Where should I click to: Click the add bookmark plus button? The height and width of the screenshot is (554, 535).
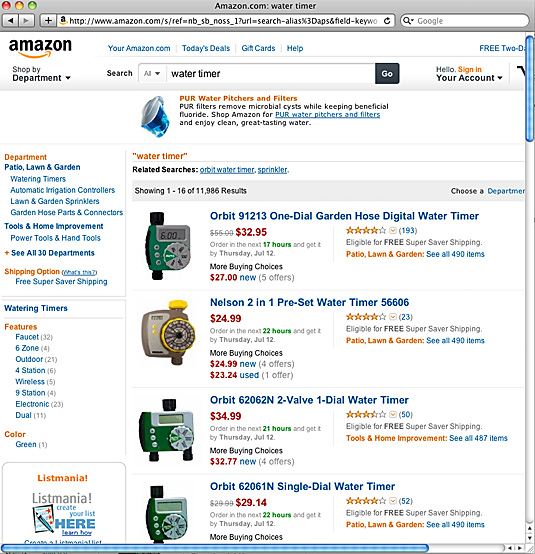[x=48, y=20]
